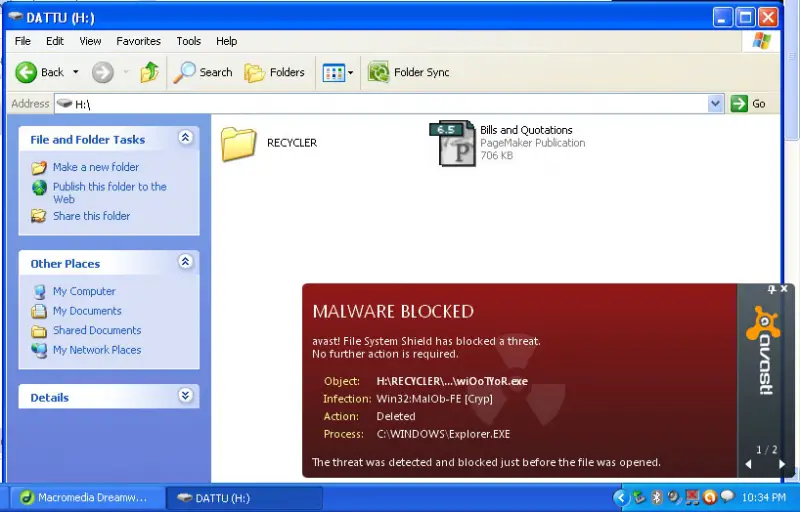Select Bills and Quotations PageMaker icon
The width and height of the screenshot is (800, 512).
click(x=453, y=143)
